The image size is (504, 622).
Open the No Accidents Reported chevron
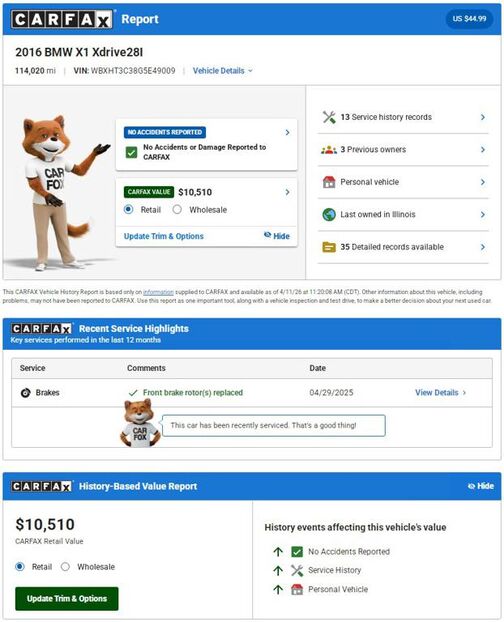pyautogui.click(x=287, y=132)
